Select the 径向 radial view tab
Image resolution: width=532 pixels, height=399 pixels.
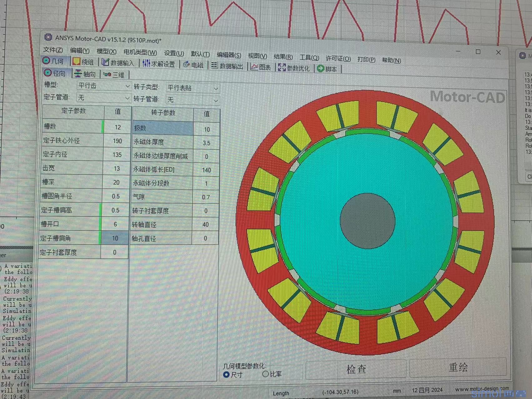55,73
